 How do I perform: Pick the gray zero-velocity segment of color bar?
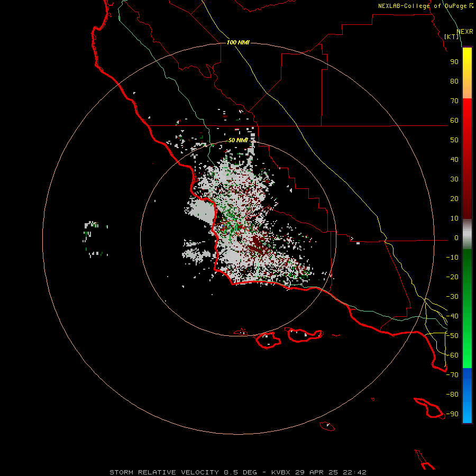[x=467, y=234]
